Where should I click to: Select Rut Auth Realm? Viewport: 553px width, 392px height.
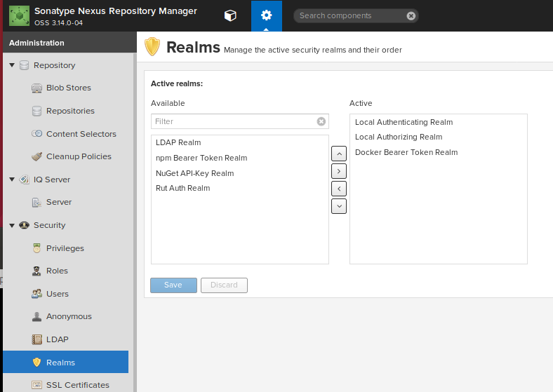pyautogui.click(x=240, y=188)
